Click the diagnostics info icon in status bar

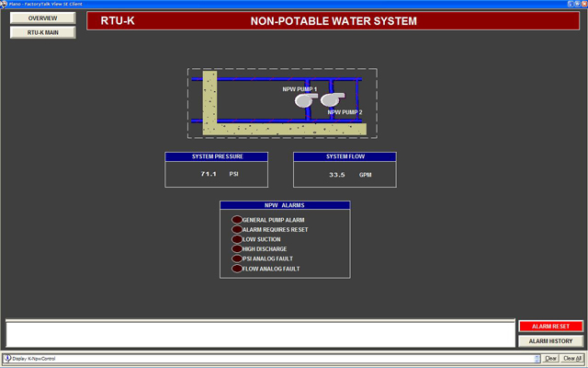point(7,359)
